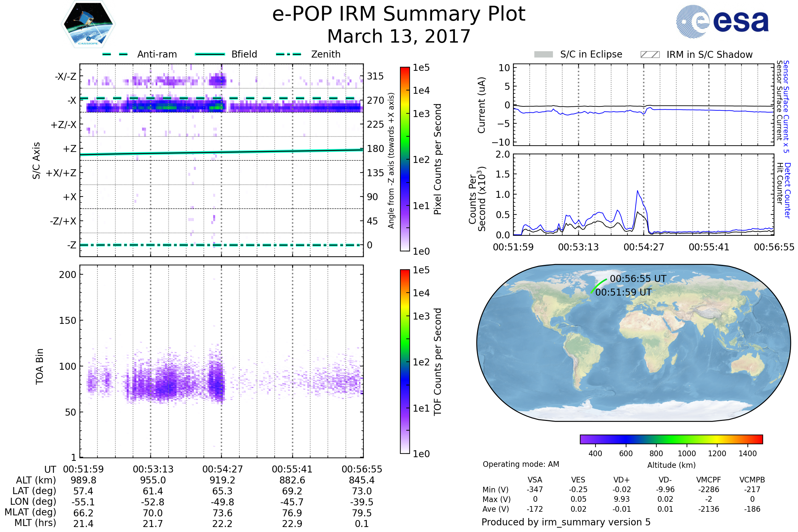Click the peak of the Detect Counter curve

click(x=637, y=191)
